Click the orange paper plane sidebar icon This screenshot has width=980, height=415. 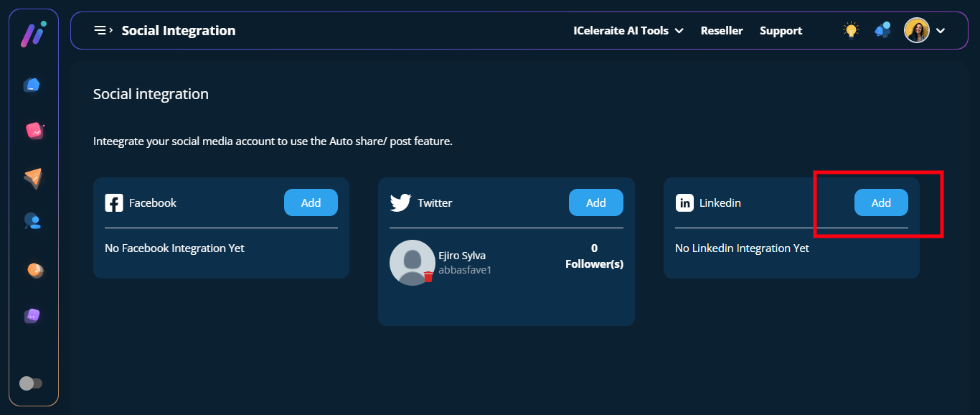click(x=33, y=177)
